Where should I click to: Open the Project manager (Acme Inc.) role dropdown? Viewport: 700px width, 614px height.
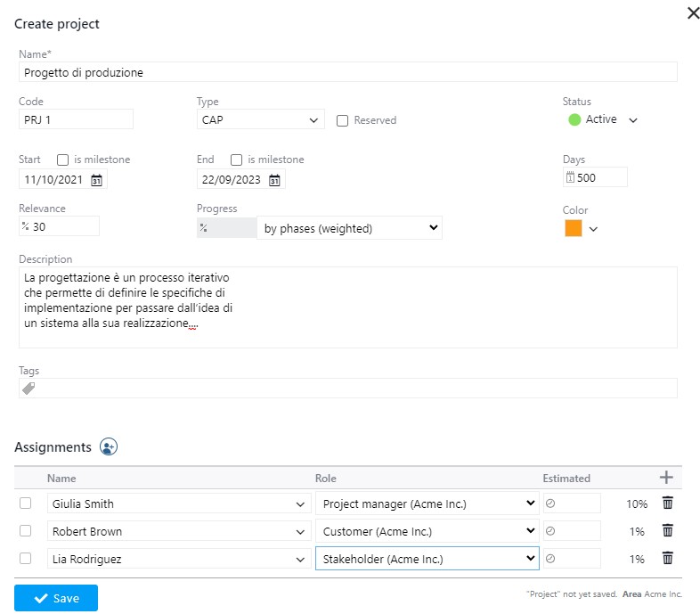(427, 503)
